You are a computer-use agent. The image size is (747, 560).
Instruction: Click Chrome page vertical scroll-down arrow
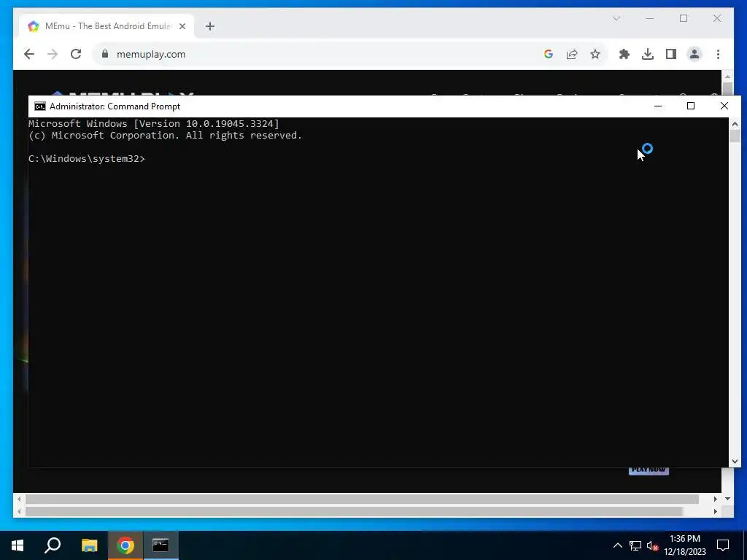coord(727,499)
